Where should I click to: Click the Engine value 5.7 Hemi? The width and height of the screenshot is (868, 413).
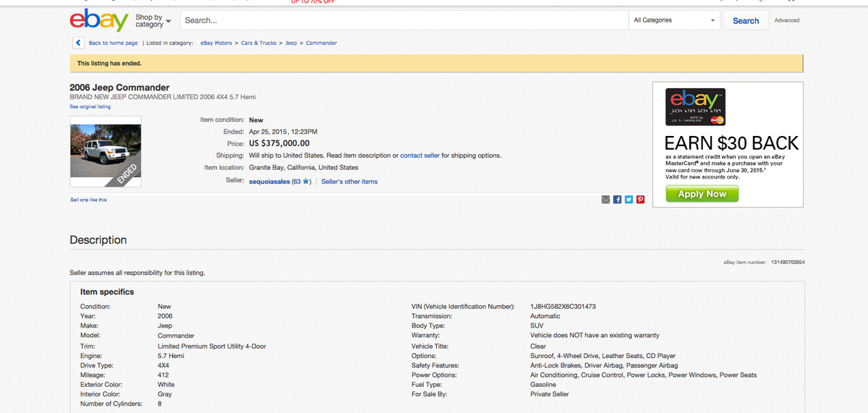(171, 356)
